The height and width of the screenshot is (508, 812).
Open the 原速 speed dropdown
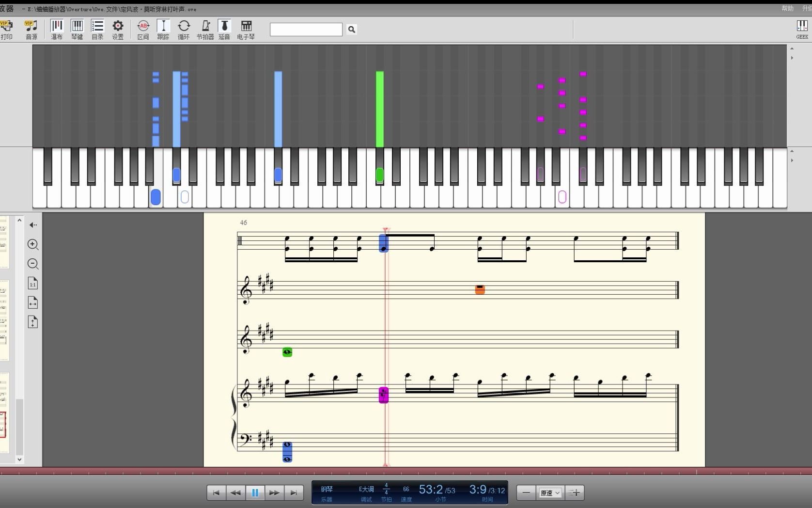coord(550,492)
